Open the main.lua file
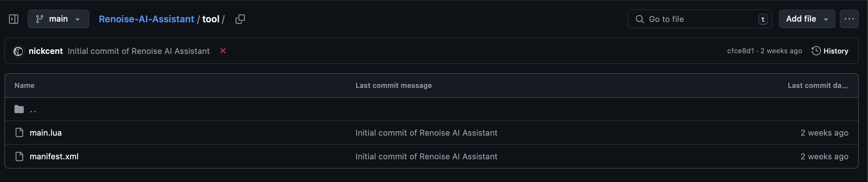The height and width of the screenshot is (182, 868). (46, 133)
